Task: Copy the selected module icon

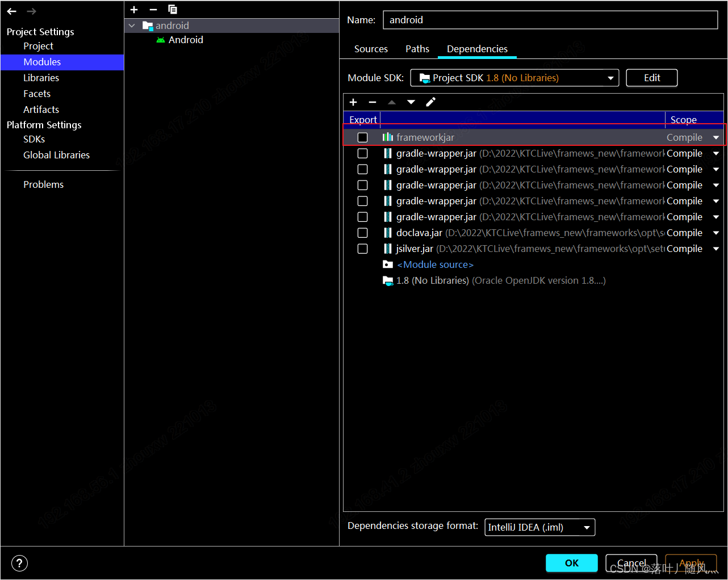Action: [x=173, y=10]
